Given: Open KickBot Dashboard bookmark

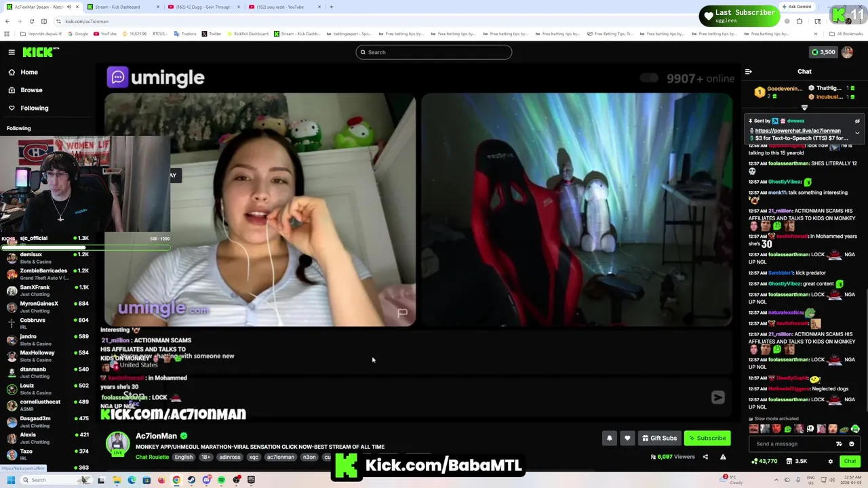Looking at the screenshot, I should pos(248,34).
